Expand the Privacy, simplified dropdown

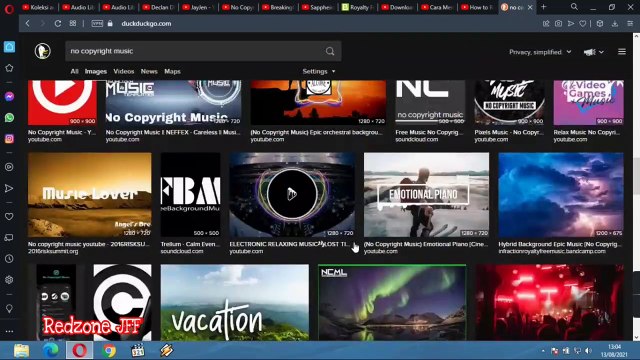click(x=540, y=52)
